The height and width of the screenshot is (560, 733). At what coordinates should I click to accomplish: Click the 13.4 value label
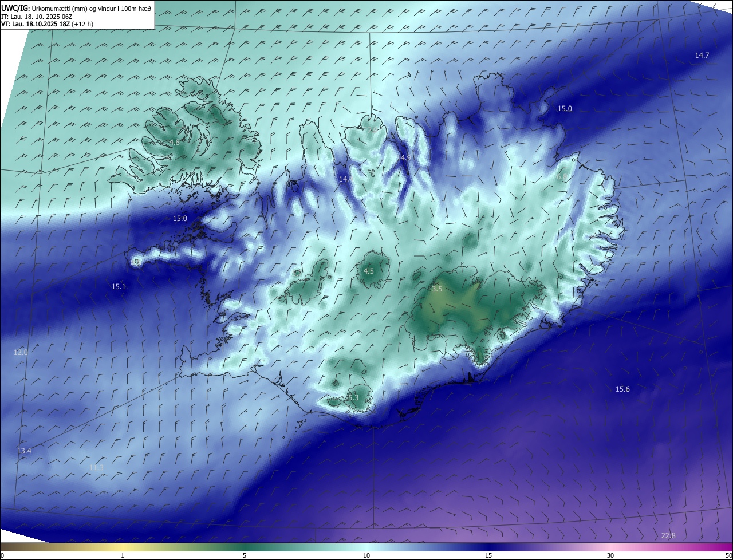click(x=24, y=451)
